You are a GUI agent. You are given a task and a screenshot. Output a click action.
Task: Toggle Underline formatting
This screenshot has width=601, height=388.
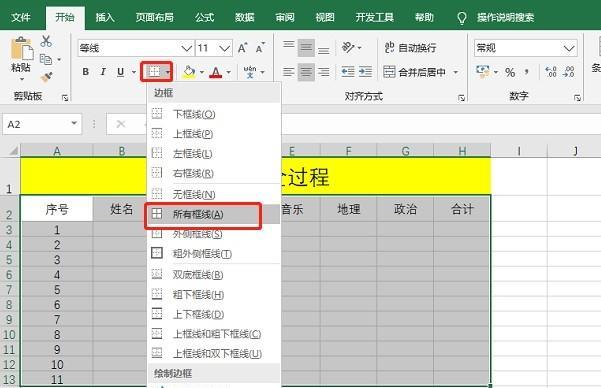(x=120, y=72)
